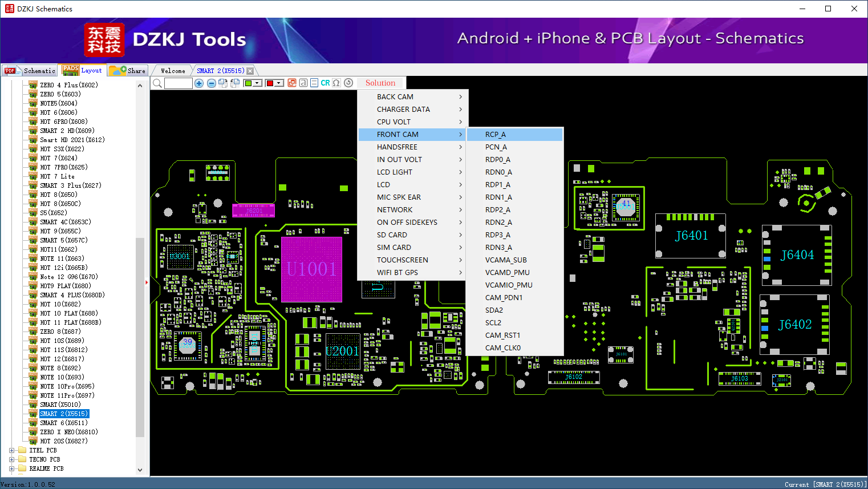
Task: Click the board icon beside SMART(X5010)
Action: coord(33,405)
